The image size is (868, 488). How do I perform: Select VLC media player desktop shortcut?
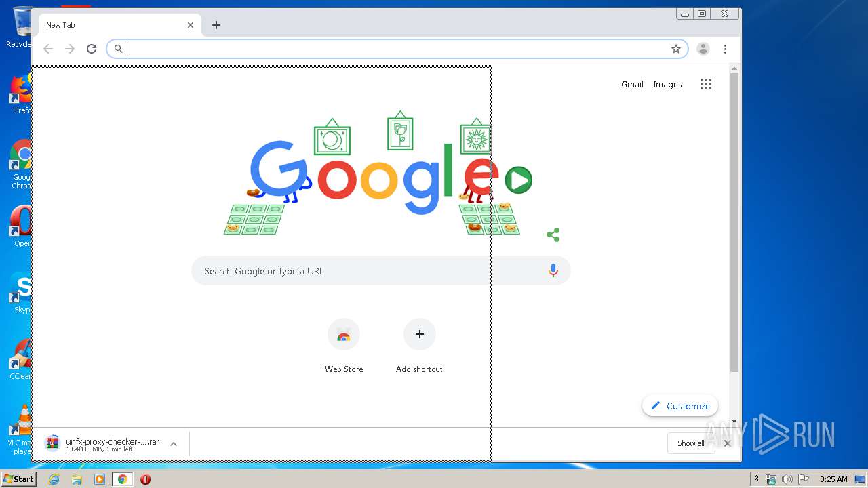[x=21, y=430]
